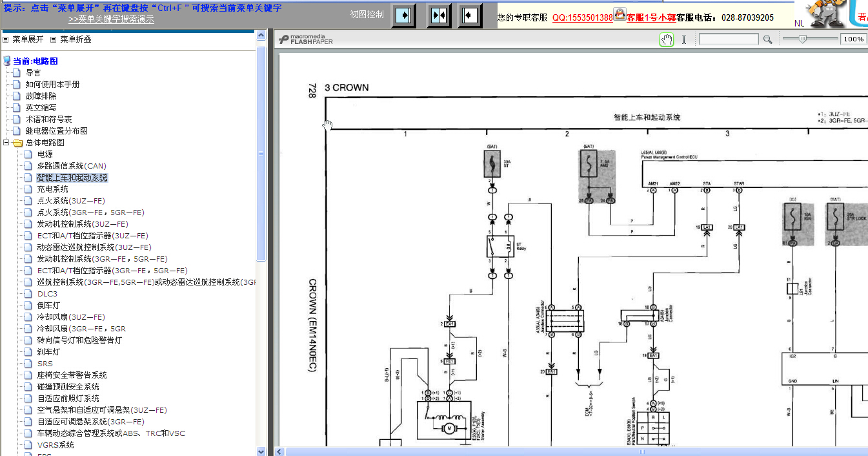The height and width of the screenshot is (456, 868).
Task: Open 点火系统(3UZ—FE) diagram
Action: pos(70,201)
